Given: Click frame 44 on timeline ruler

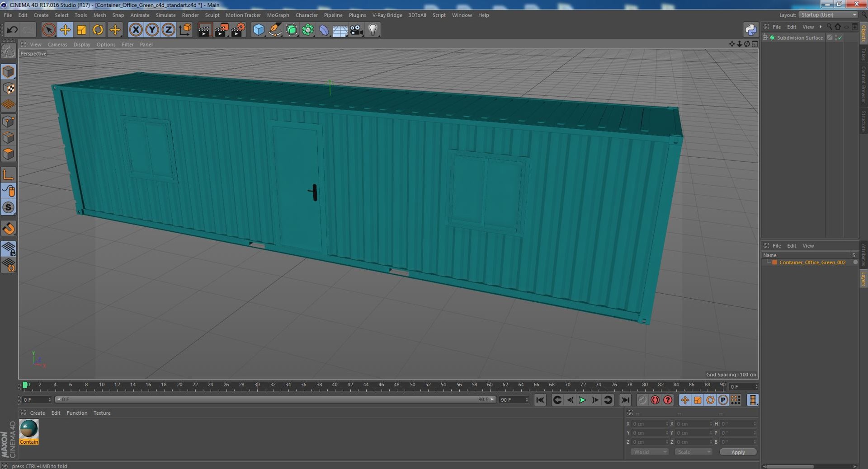Looking at the screenshot, I should pyautogui.click(x=366, y=385).
